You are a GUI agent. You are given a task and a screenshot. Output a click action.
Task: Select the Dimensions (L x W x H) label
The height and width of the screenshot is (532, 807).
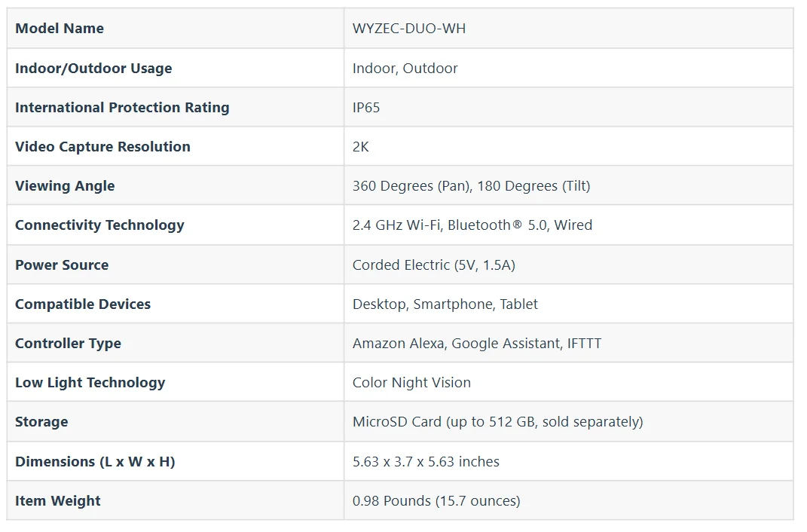click(x=95, y=461)
